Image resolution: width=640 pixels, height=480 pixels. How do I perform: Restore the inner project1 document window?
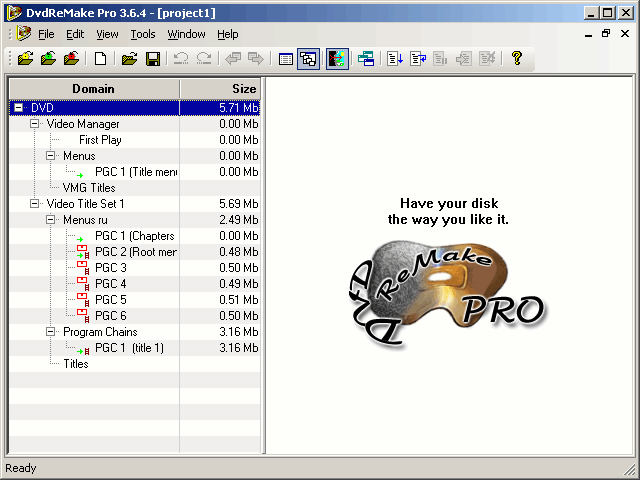tap(606, 33)
